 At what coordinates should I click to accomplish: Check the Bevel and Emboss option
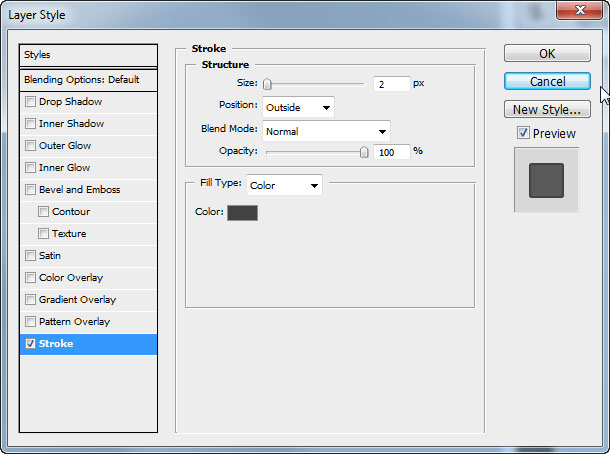[x=31, y=190]
